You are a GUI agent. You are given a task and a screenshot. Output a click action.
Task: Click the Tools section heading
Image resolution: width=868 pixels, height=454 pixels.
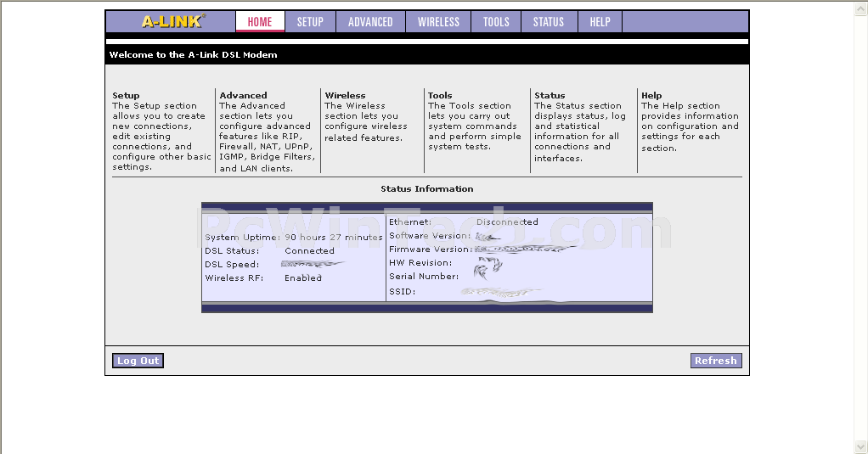pyautogui.click(x=440, y=95)
